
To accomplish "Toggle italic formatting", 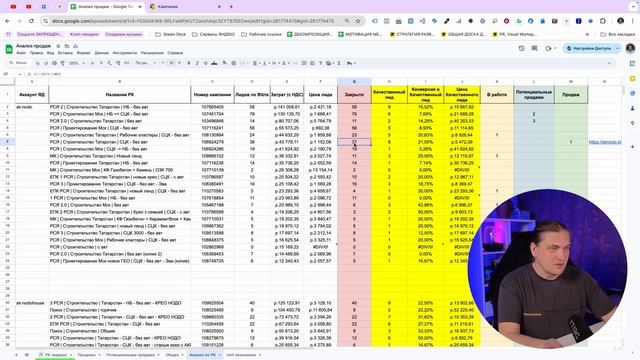I will pos(197,63).
